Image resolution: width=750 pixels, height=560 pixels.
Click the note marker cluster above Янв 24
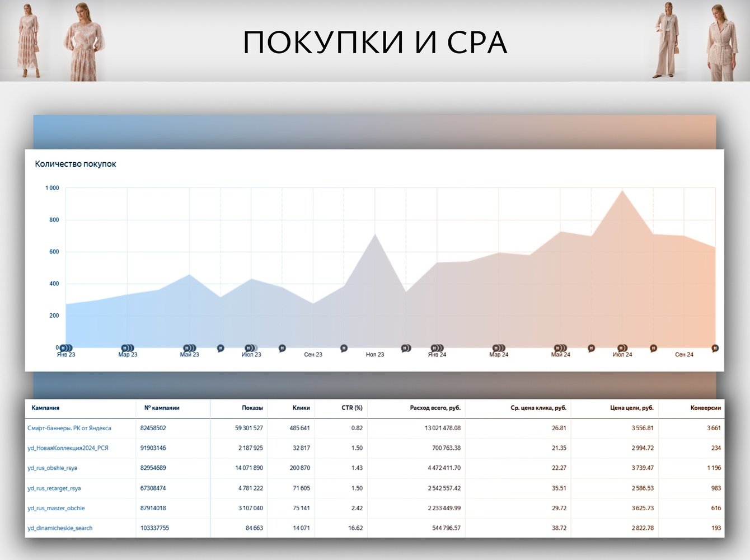437,348
